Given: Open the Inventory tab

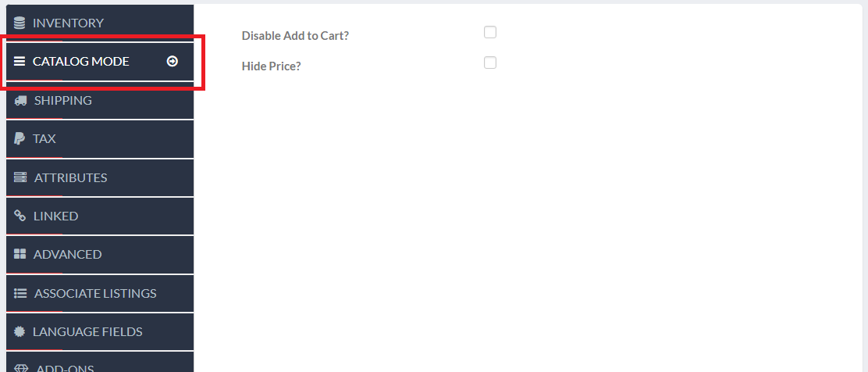Looking at the screenshot, I should (x=100, y=23).
